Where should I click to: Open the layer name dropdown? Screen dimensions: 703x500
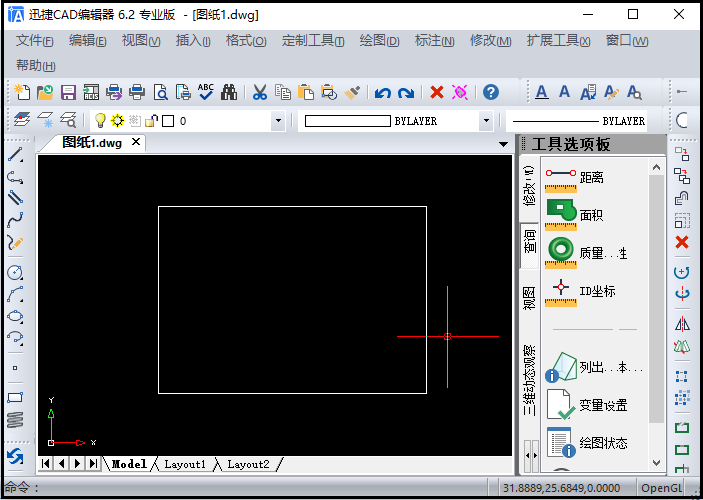(278, 121)
